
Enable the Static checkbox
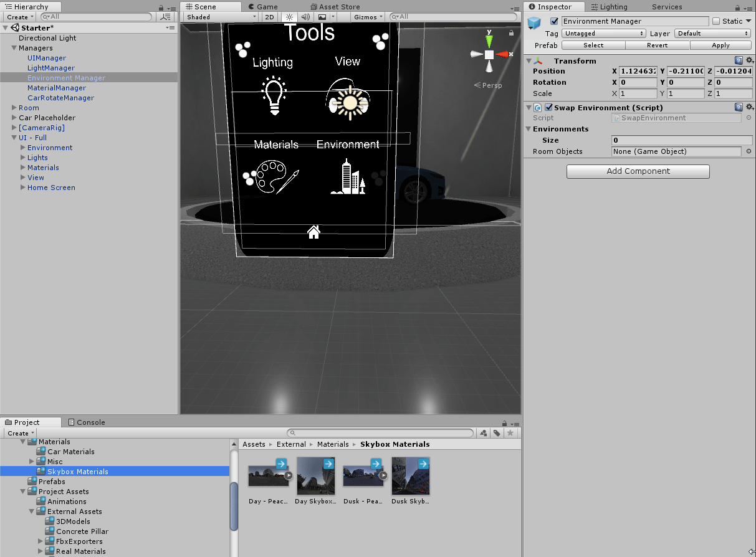pos(716,21)
